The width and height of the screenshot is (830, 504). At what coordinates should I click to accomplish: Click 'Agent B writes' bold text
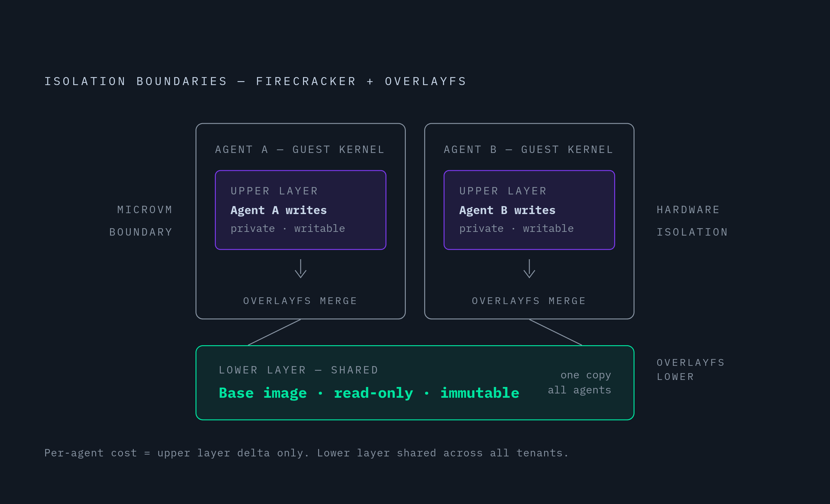[x=507, y=210]
